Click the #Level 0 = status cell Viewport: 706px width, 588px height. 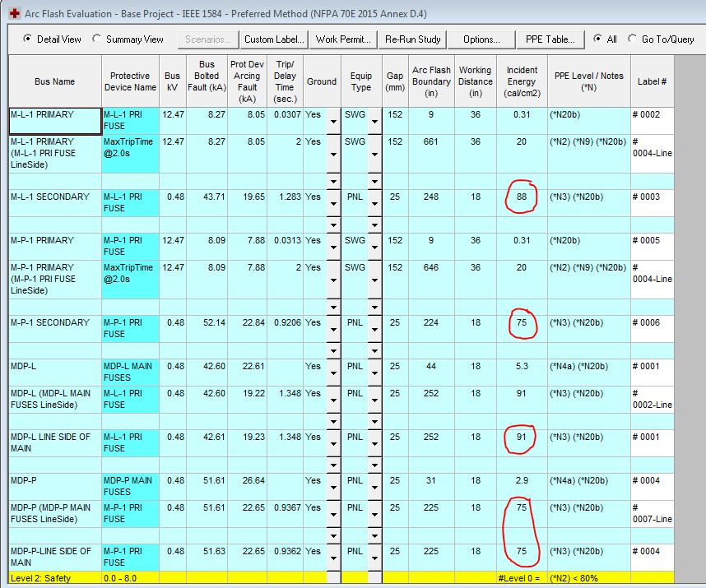522,578
